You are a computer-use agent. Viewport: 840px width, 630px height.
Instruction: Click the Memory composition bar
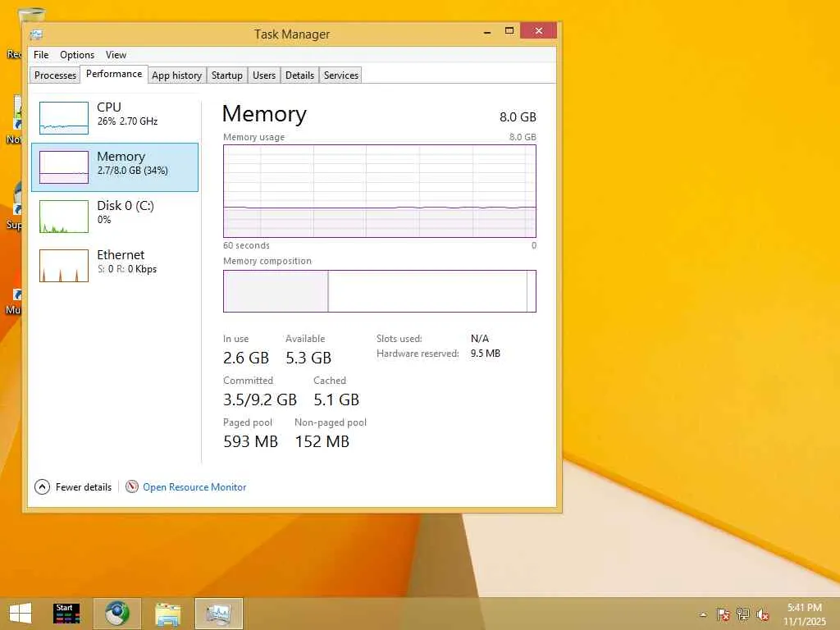point(380,291)
